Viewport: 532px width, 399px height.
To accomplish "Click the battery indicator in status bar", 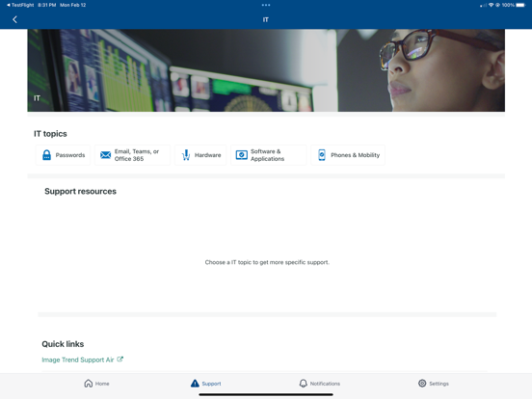I will 520,5.
